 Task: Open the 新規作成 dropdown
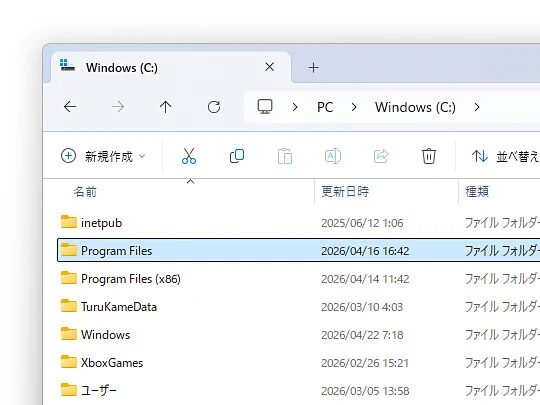point(103,156)
